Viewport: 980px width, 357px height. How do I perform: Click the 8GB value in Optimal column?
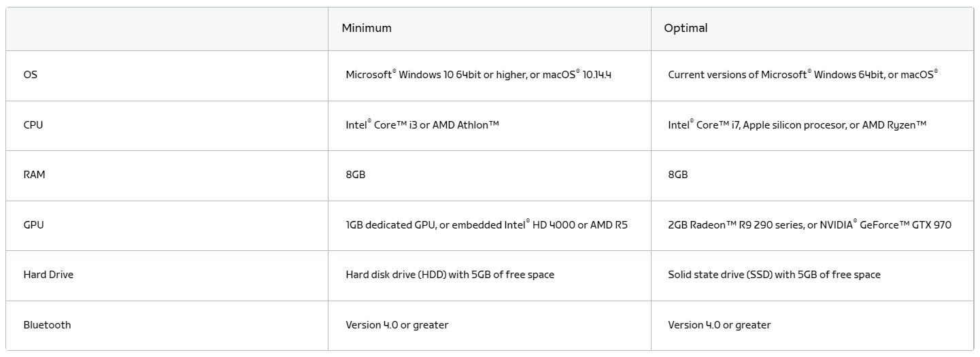coord(678,175)
